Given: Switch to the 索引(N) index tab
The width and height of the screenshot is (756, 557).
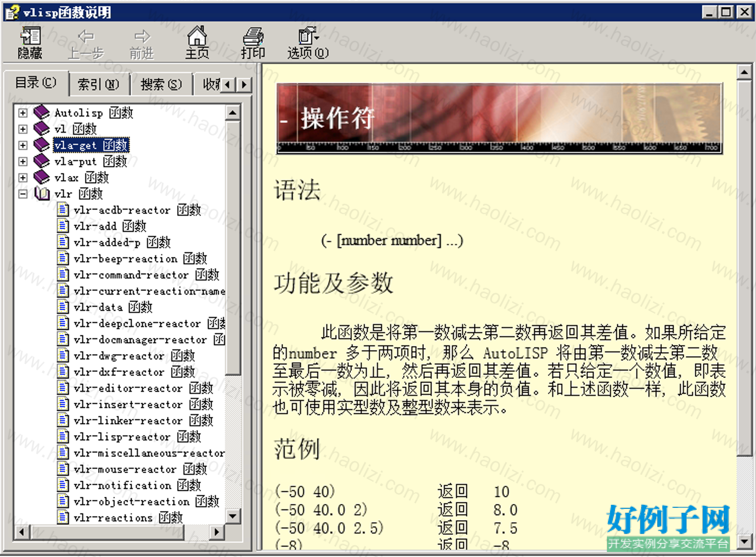Looking at the screenshot, I should [x=98, y=84].
